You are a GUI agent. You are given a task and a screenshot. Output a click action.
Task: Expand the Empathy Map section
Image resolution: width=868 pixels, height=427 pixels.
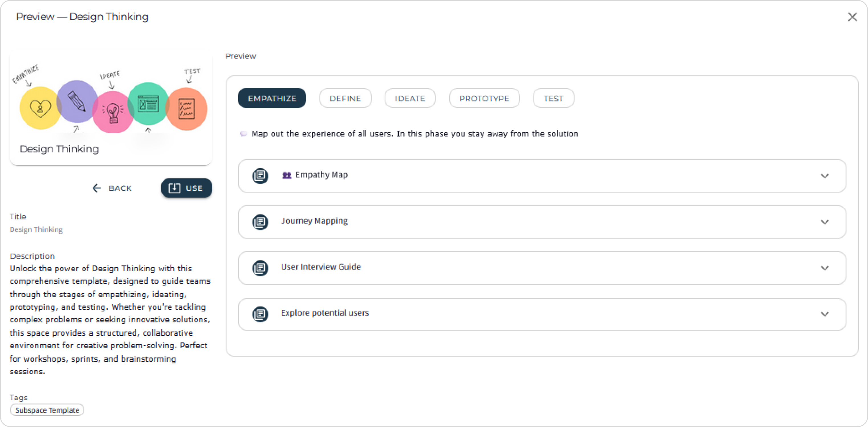point(825,176)
